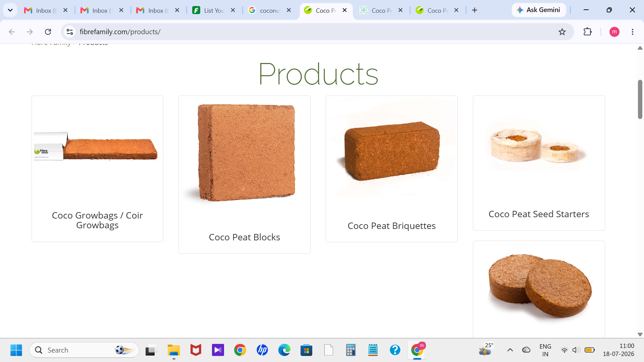Open the Get Help question mark icon
644x362 pixels.
395,350
